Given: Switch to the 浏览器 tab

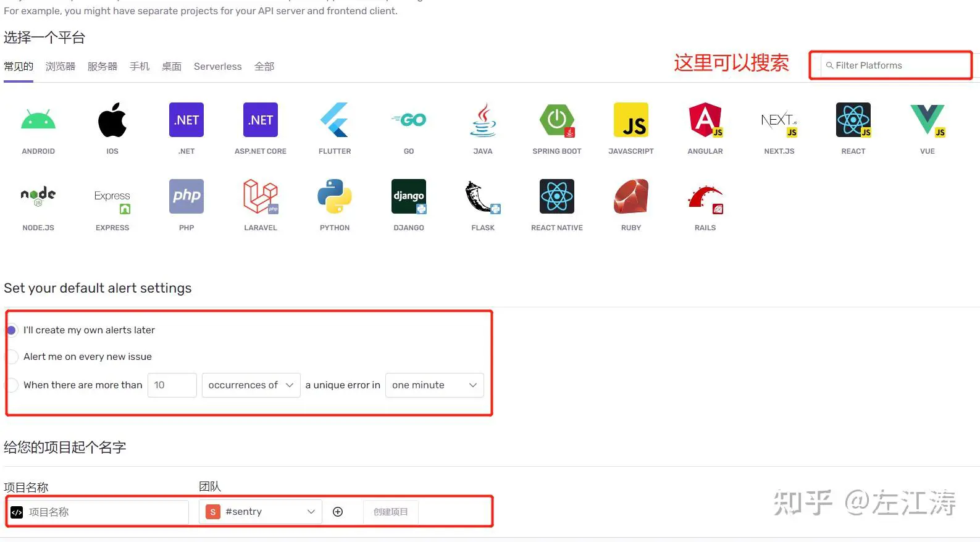Looking at the screenshot, I should pyautogui.click(x=61, y=67).
